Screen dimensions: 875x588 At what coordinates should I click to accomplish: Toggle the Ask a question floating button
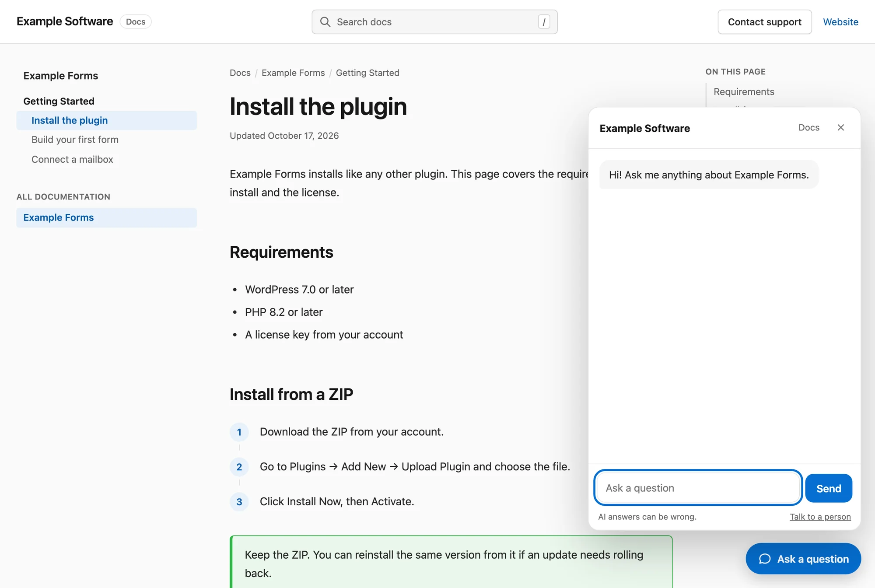803,559
